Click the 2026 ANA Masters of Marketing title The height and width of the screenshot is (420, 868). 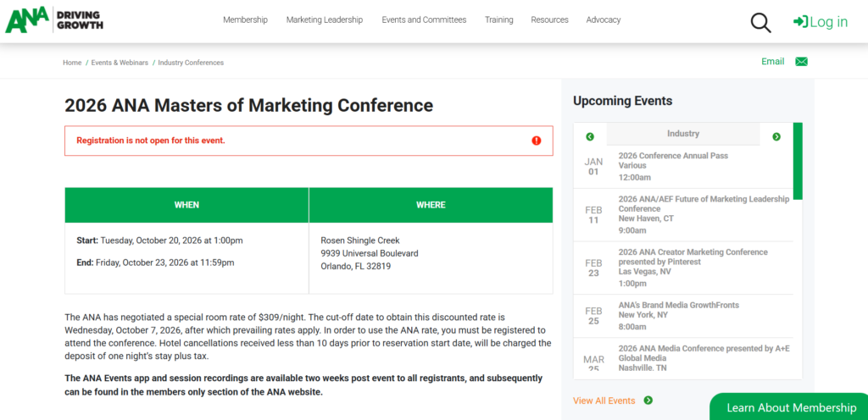[x=248, y=105]
